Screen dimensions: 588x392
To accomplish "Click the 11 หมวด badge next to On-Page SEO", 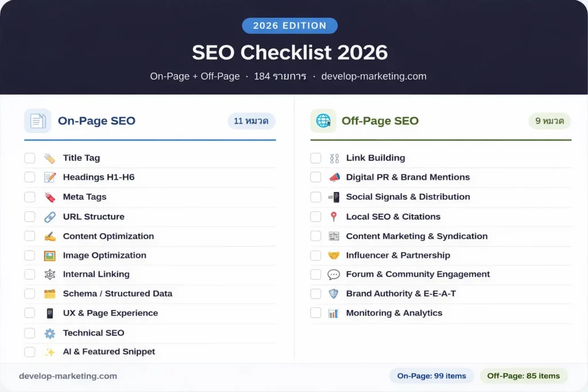I will coord(251,121).
